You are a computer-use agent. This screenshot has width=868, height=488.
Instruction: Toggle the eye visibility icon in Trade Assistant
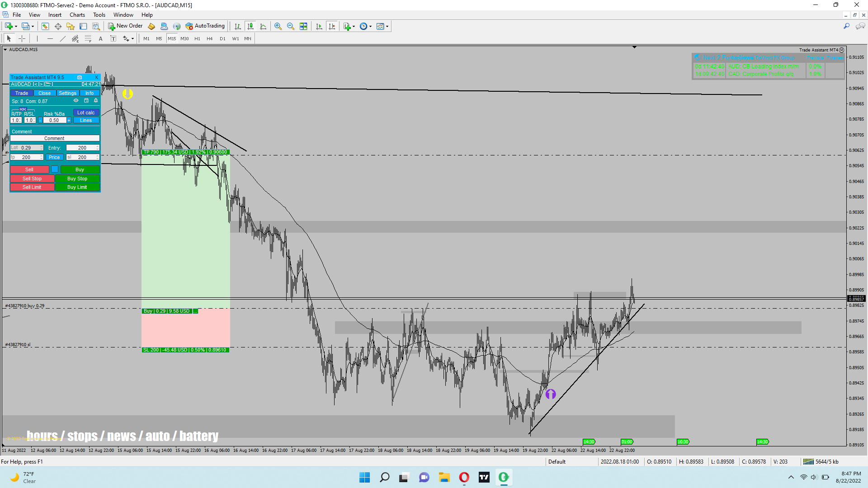click(76, 101)
